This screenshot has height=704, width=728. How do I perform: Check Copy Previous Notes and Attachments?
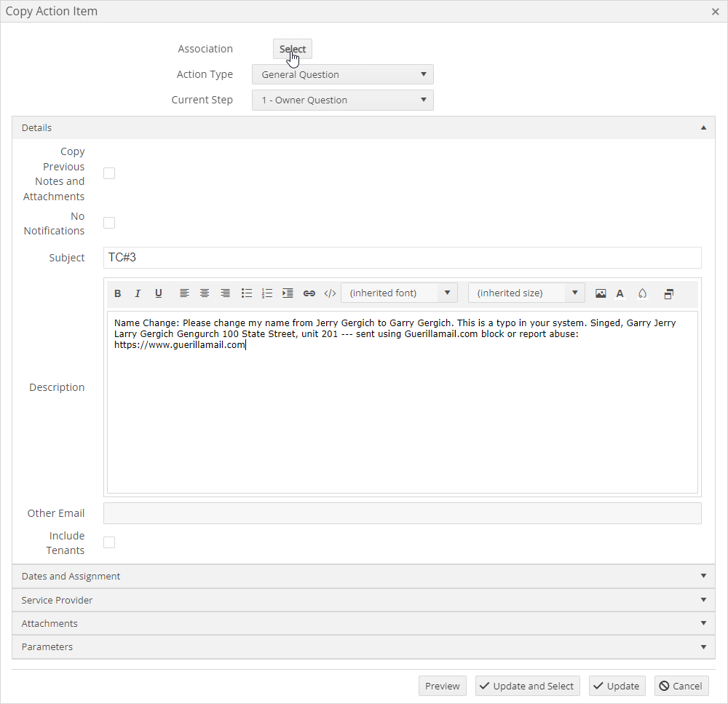(x=109, y=173)
